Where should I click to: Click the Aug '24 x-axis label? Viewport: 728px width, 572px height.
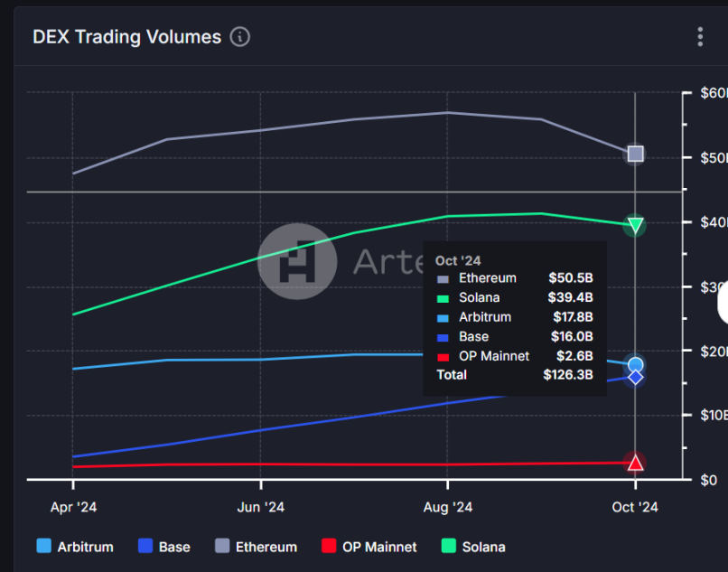click(448, 507)
